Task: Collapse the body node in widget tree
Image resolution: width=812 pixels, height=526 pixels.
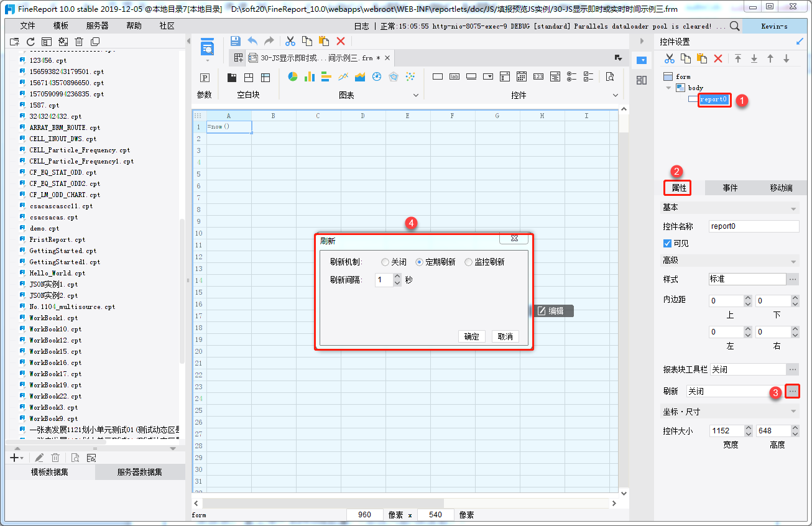Action: click(x=669, y=88)
